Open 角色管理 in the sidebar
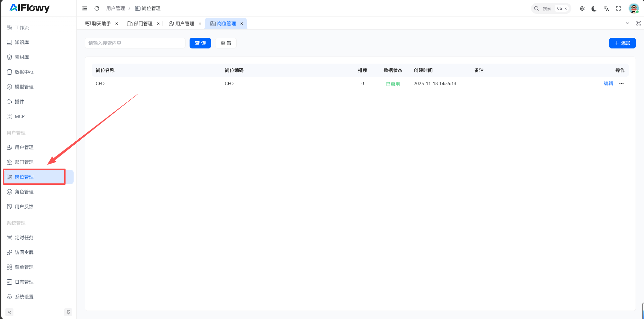The width and height of the screenshot is (644, 319). point(24,192)
